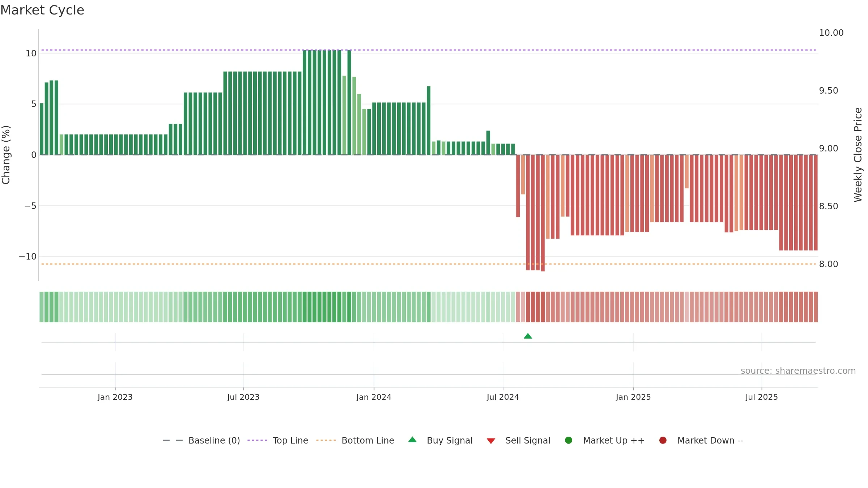Click the Jan 2023 axis label

[x=115, y=397]
